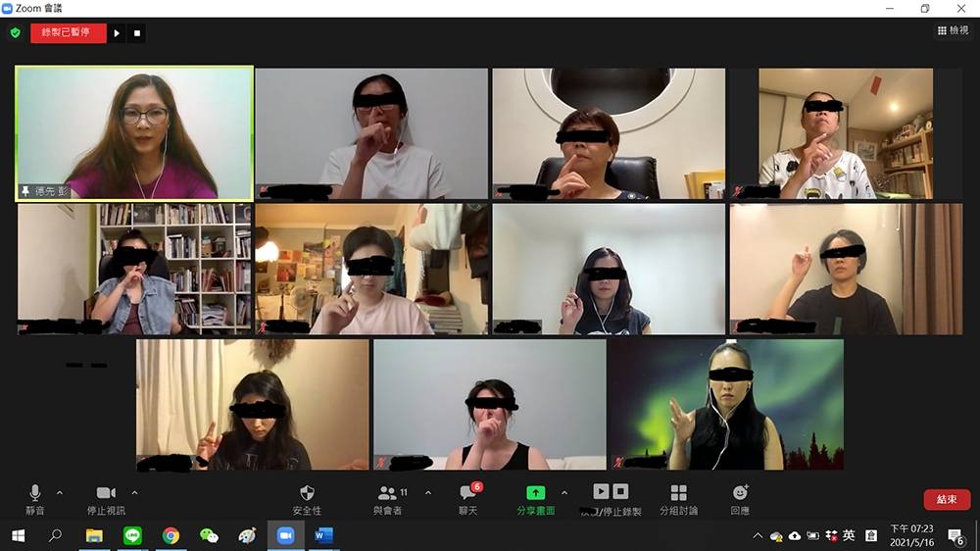Resume recording with the top play button
Screen dimensions: 980x551
(117, 33)
